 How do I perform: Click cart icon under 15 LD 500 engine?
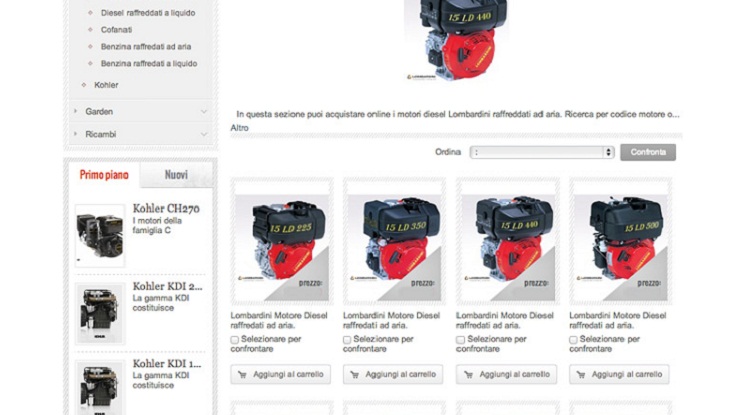click(x=581, y=375)
